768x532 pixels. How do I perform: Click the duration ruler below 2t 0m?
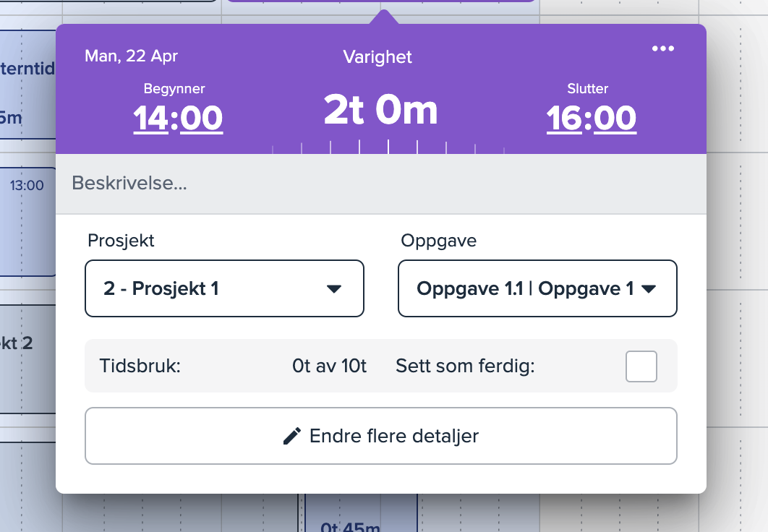coord(388,147)
